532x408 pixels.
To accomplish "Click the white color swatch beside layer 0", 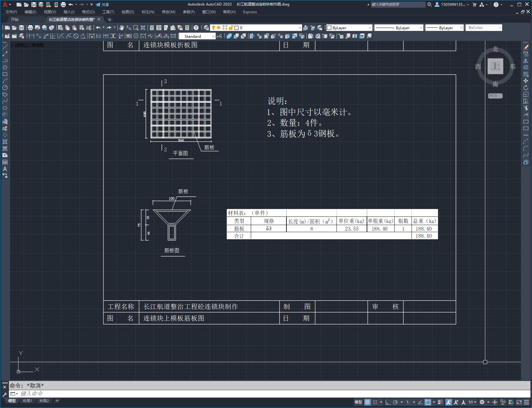I will [x=237, y=28].
